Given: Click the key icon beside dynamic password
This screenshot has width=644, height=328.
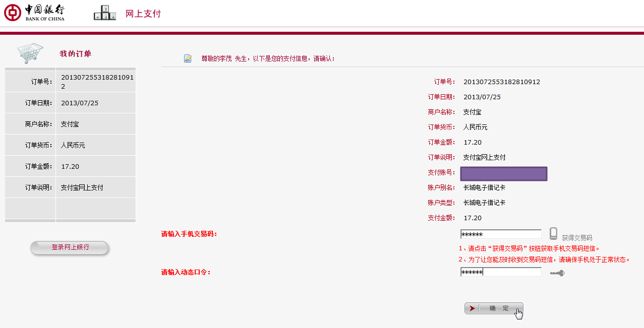Looking at the screenshot, I should pyautogui.click(x=557, y=273).
